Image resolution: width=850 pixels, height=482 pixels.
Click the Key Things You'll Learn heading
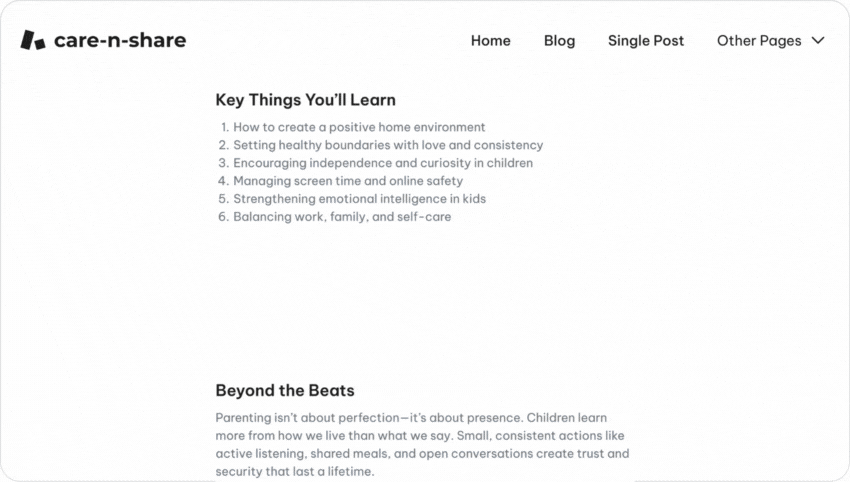tap(305, 100)
